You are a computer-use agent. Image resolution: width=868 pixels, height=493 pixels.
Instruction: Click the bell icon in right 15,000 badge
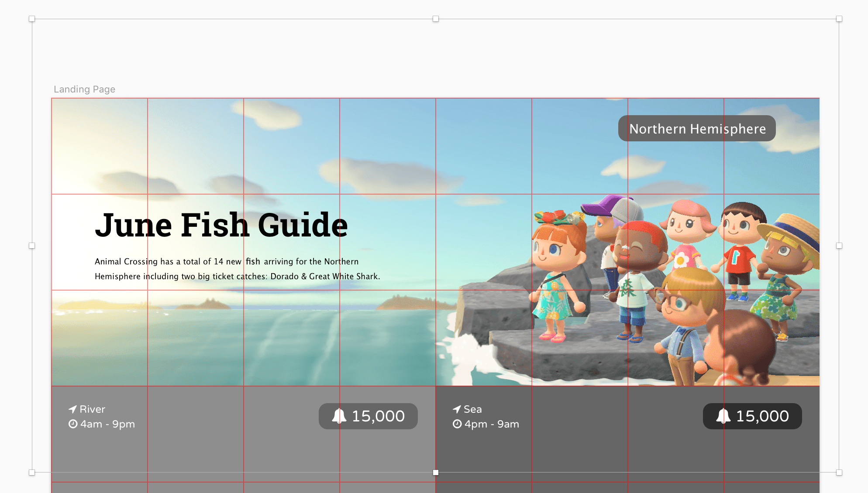point(723,416)
